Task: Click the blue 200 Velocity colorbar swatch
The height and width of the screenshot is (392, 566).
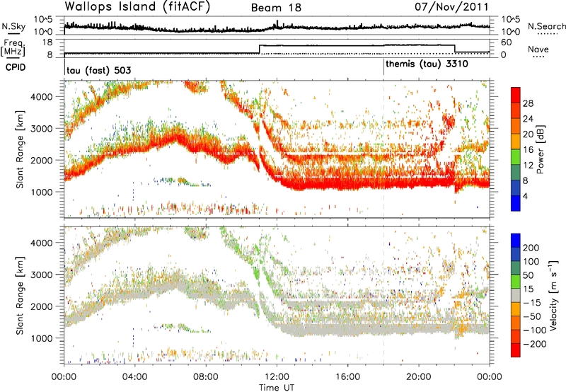Action: click(516, 241)
